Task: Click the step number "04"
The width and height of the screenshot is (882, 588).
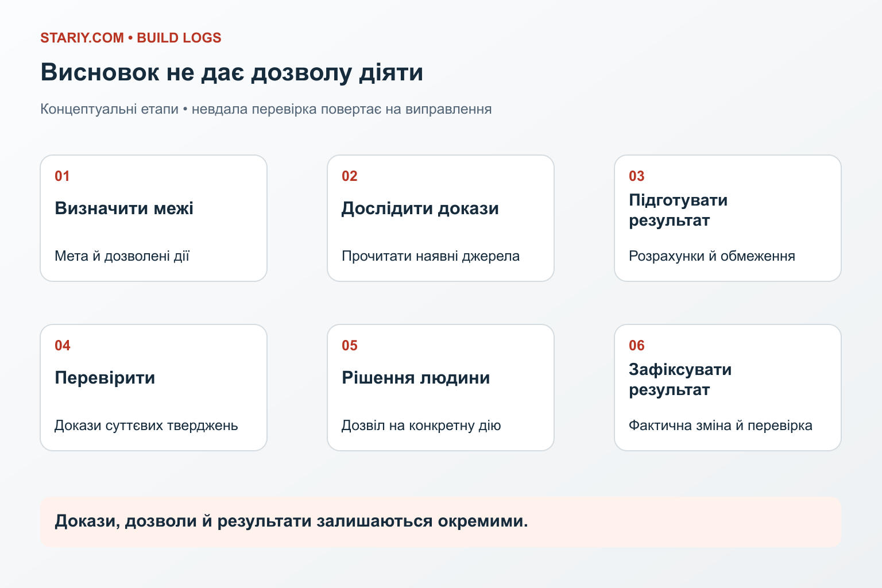Action: tap(62, 346)
